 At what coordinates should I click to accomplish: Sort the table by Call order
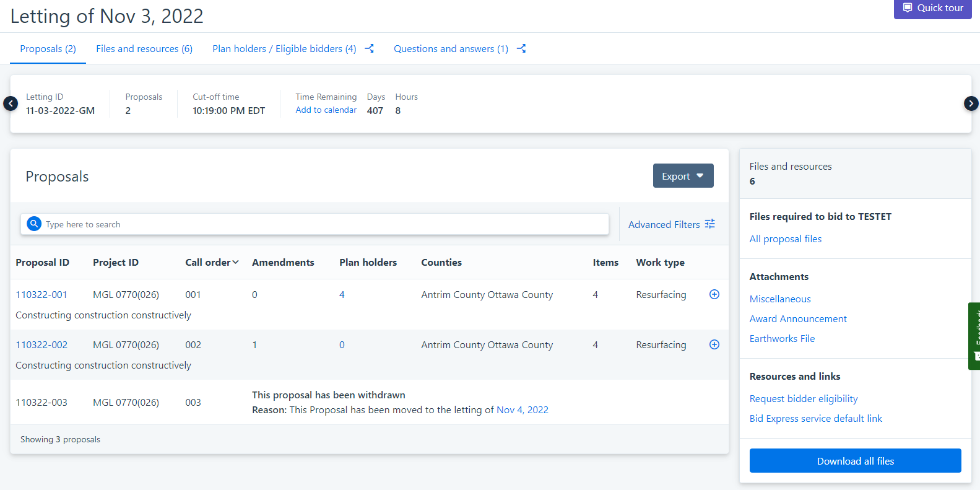(x=211, y=263)
